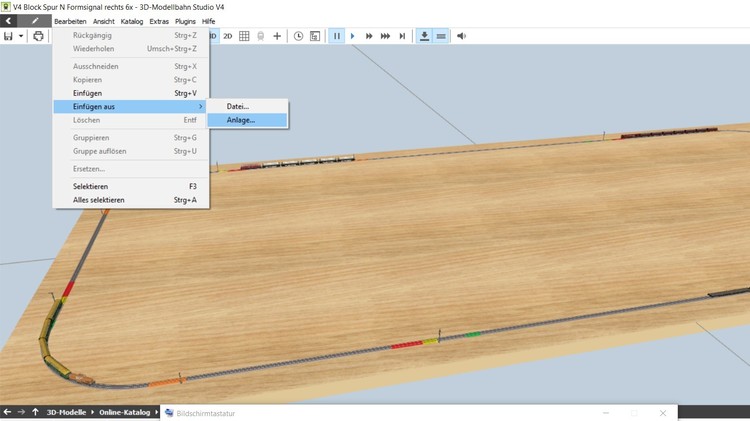Viewport: 750px width, 421px height.
Task: Set triple speed fast forward
Action: coord(385,36)
